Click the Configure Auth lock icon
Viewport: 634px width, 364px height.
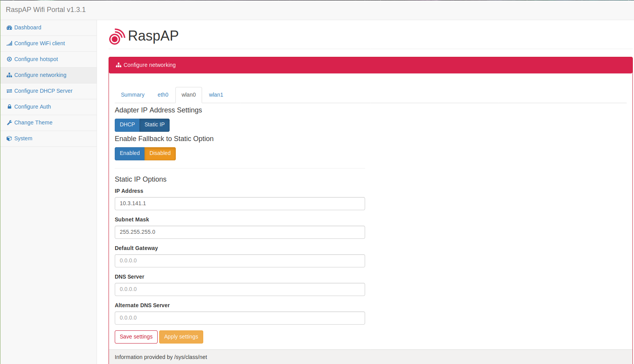[x=9, y=107]
